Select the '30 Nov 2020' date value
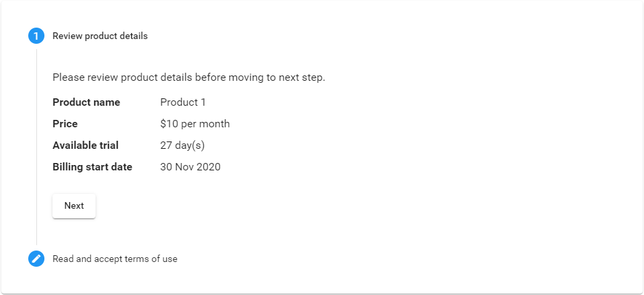 coord(190,167)
